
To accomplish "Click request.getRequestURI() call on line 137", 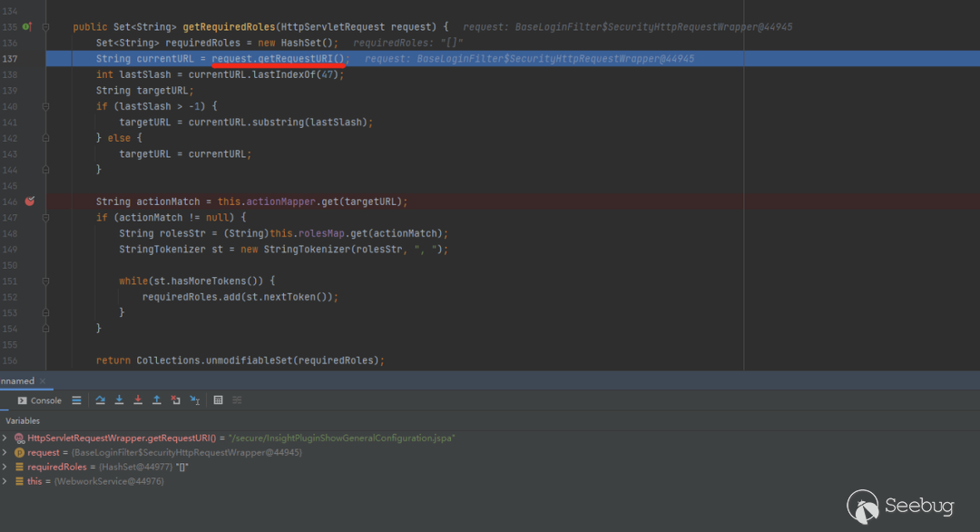I will click(279, 59).
